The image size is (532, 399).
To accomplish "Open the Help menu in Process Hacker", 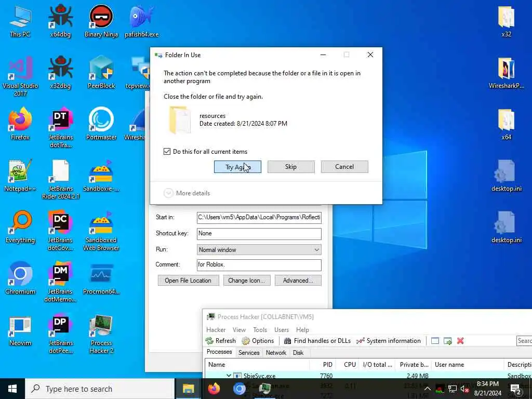I will [302, 330].
